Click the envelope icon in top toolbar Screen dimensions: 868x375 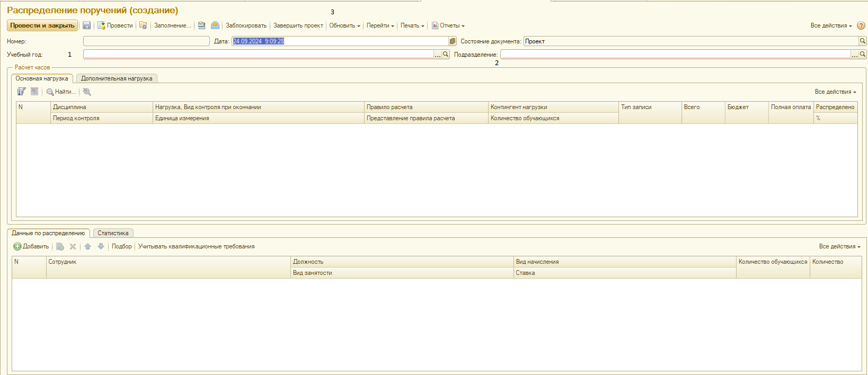(215, 25)
